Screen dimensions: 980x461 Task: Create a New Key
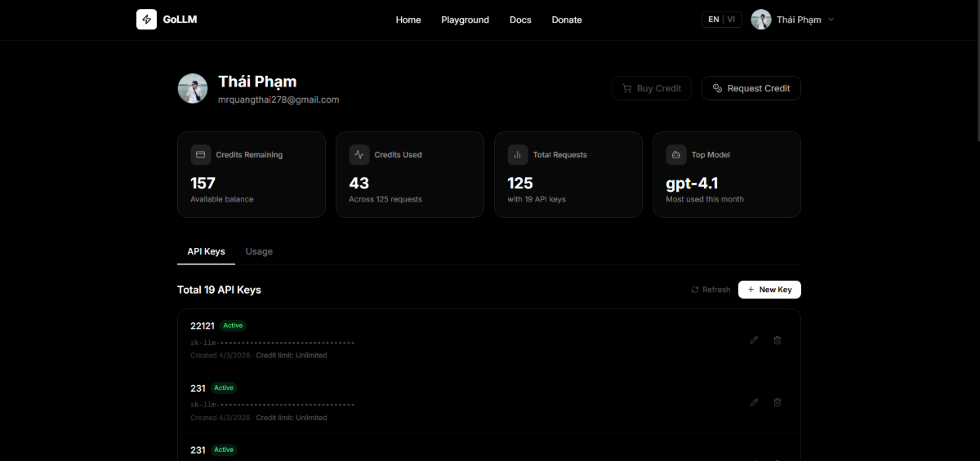(769, 290)
